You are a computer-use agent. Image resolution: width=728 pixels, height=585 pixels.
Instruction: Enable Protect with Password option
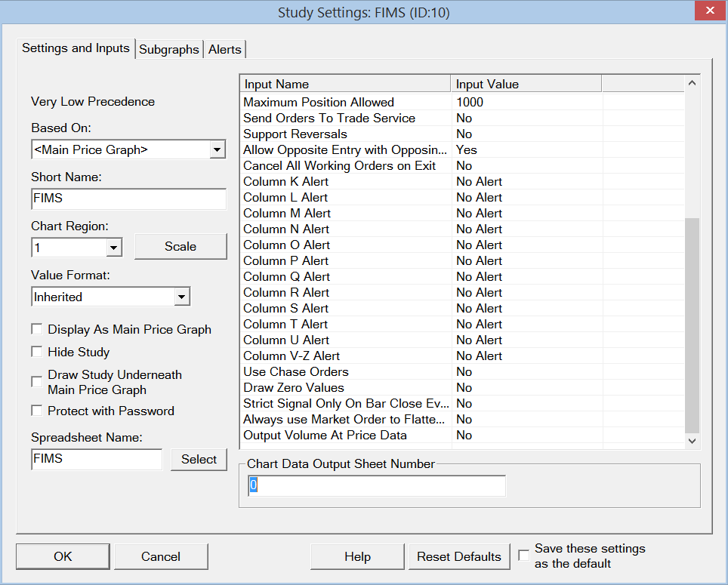tap(36, 411)
